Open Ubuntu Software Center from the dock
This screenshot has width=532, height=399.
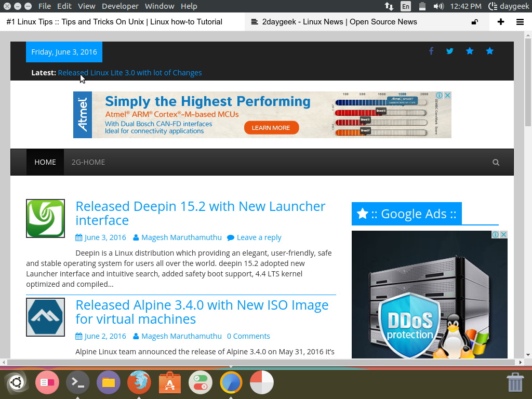tap(170, 382)
